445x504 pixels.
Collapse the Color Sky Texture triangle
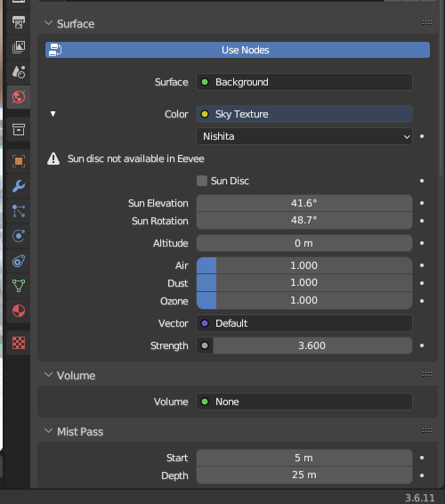click(x=53, y=114)
